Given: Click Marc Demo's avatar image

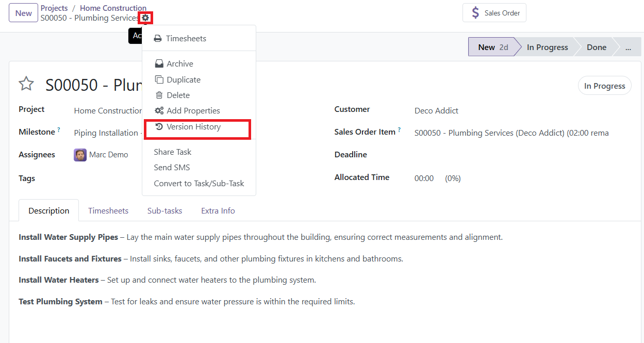Looking at the screenshot, I should 80,155.
